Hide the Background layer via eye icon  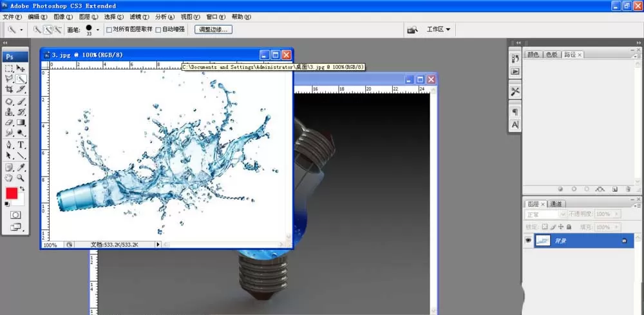point(528,241)
